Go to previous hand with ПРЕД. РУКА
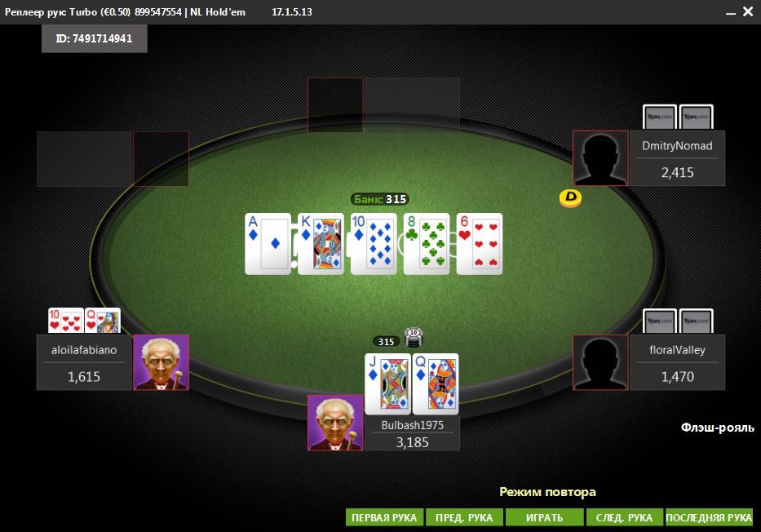 click(464, 517)
